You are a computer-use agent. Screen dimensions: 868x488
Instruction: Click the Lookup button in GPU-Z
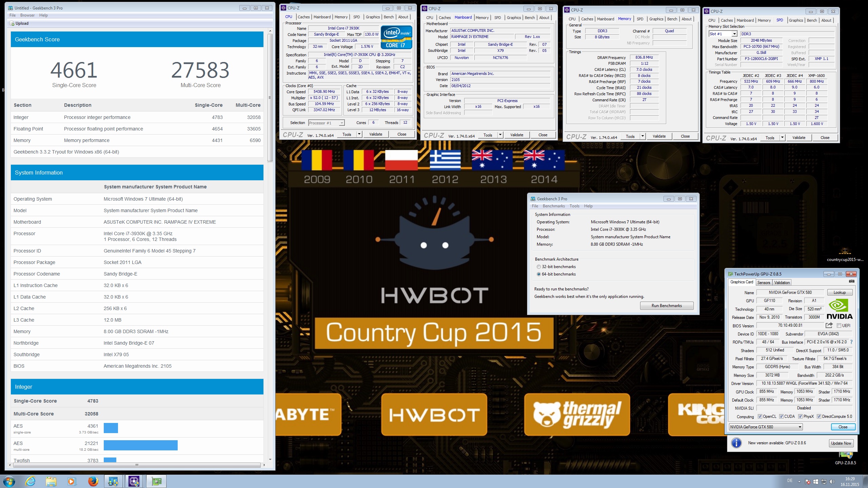[840, 292]
